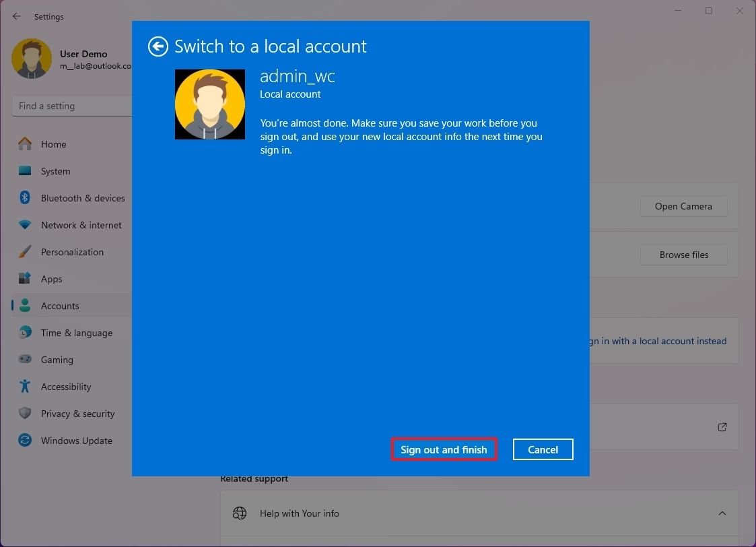Click the Gaming Xbox icon
The image size is (756, 547).
click(x=24, y=360)
